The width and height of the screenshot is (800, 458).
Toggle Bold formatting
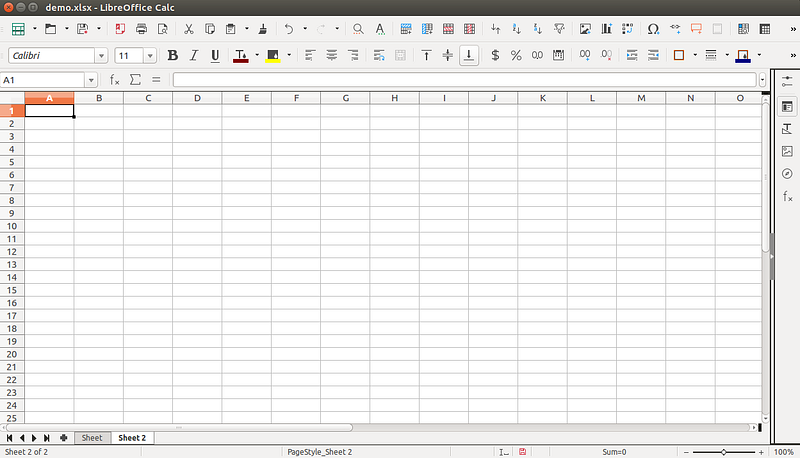click(x=173, y=55)
